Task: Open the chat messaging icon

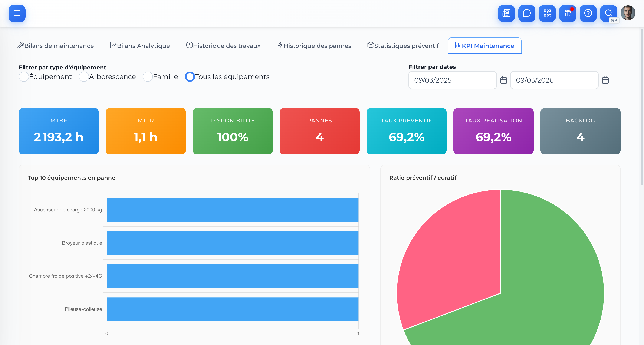Action: [527, 13]
